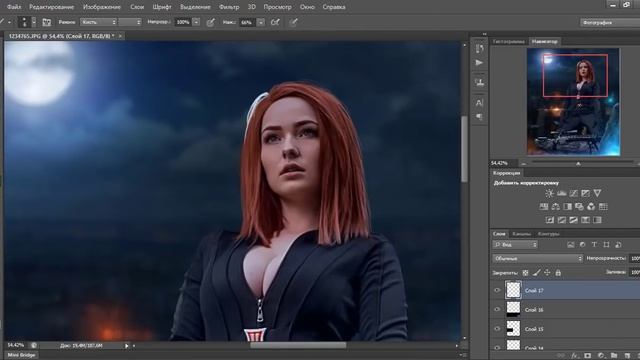Add a Black & White adjustment
The width and height of the screenshot is (640, 360).
(567, 207)
